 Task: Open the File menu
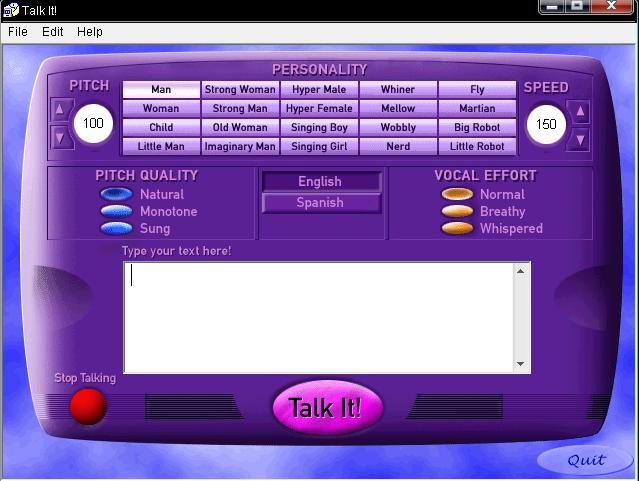tap(18, 32)
